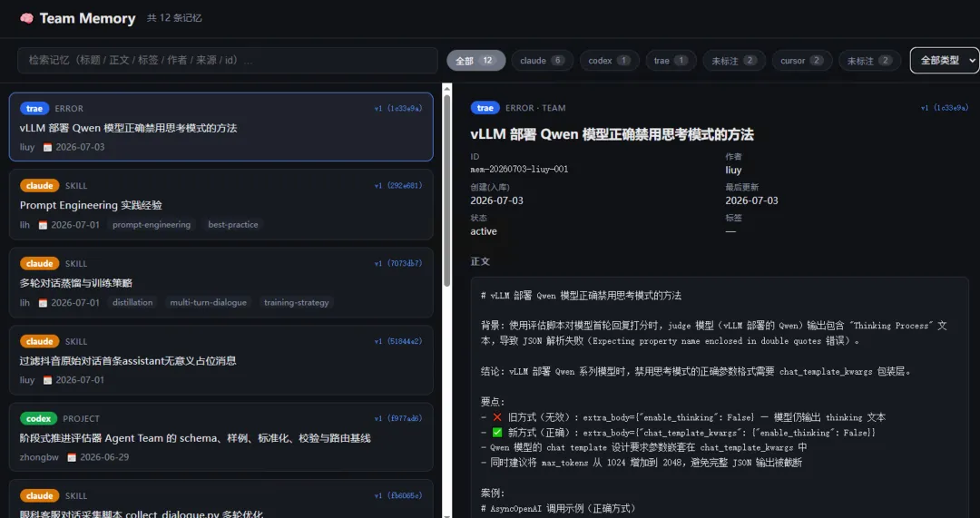Click author name zhongbw on PROJECT card

coord(39,457)
